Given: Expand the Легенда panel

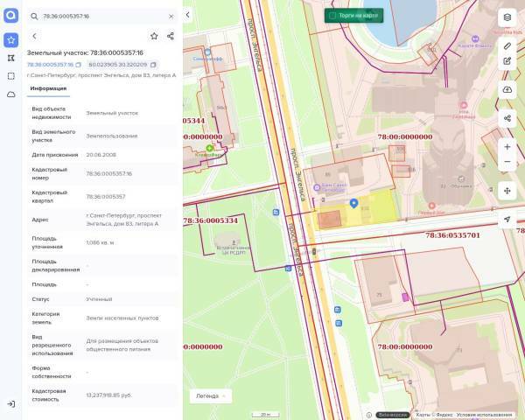Looking at the screenshot, I should tap(211, 395).
